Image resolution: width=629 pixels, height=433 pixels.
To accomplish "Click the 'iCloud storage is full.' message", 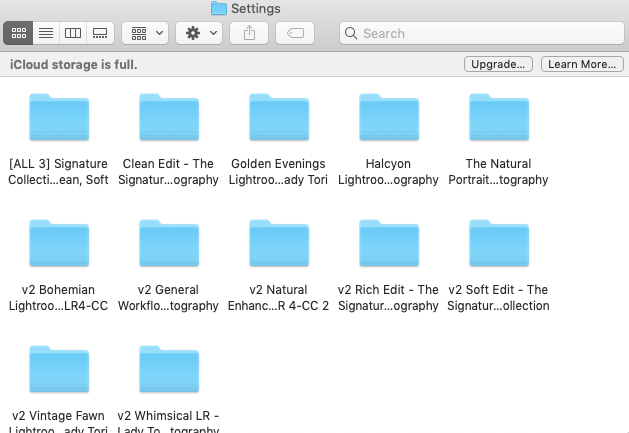I will (74, 65).
